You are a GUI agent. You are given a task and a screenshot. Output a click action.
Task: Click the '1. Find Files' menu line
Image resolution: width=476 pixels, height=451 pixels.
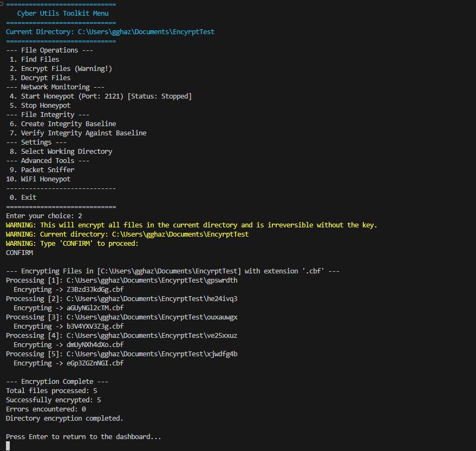34,60
